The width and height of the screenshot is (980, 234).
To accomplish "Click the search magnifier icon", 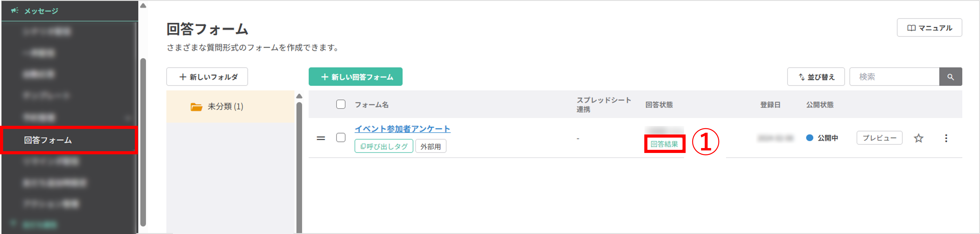I will tap(951, 77).
